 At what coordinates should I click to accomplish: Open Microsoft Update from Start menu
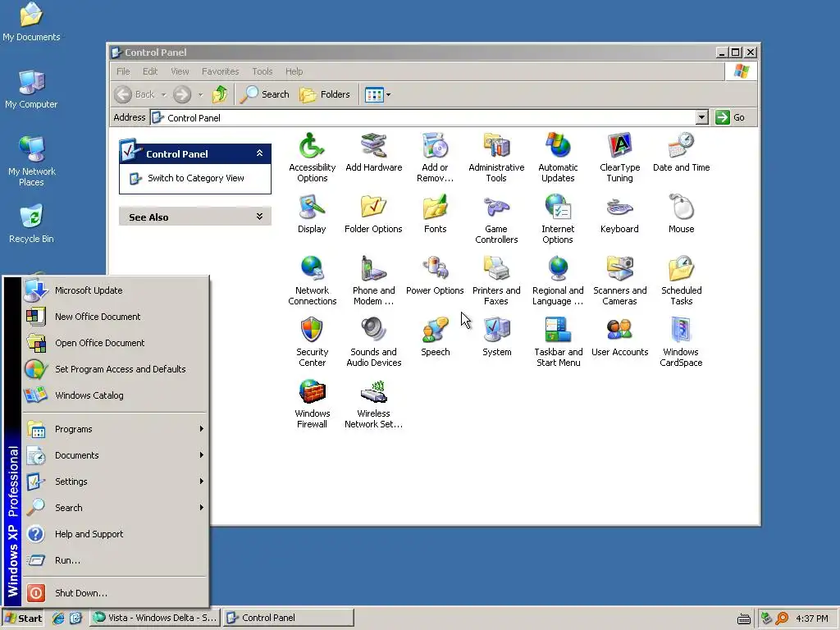[x=115, y=290]
